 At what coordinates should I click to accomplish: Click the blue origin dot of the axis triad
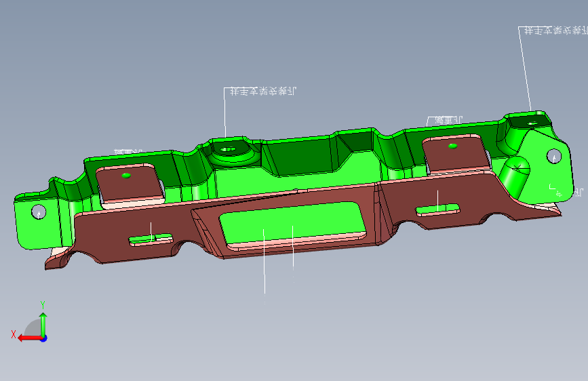coord(44,338)
